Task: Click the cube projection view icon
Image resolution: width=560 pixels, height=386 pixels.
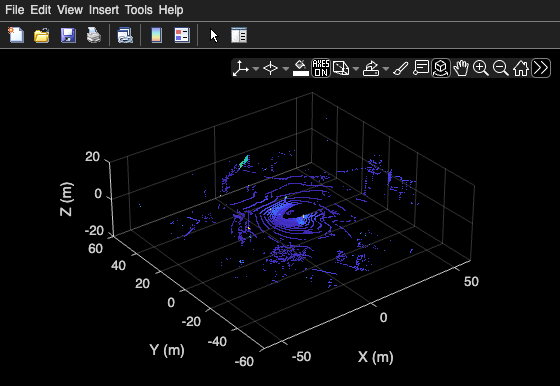Action: (341, 68)
